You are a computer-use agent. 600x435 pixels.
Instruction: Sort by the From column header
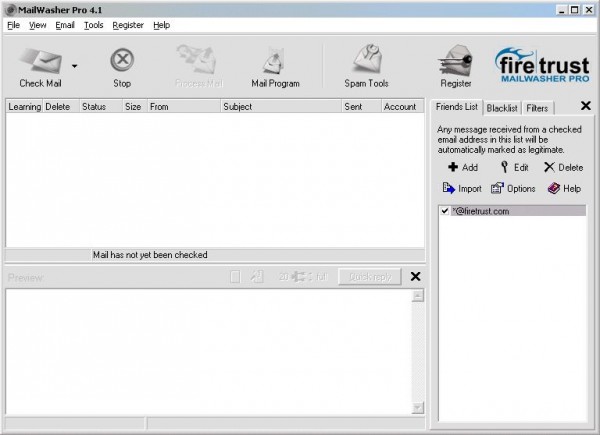pos(184,107)
